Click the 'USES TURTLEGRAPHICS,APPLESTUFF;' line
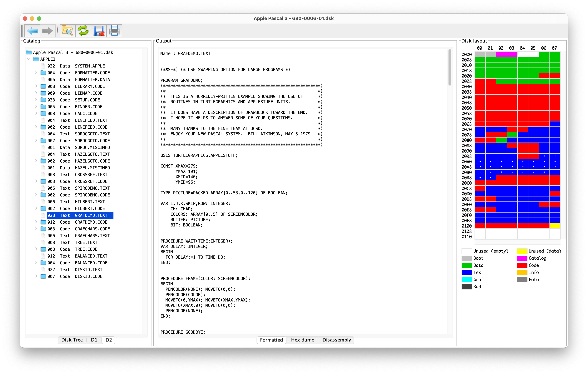Image resolution: width=588 pixels, height=374 pixels. 199,155
